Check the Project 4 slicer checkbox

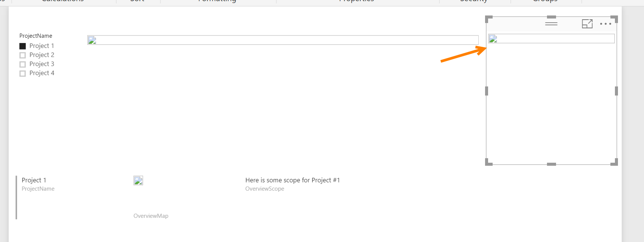tap(23, 73)
